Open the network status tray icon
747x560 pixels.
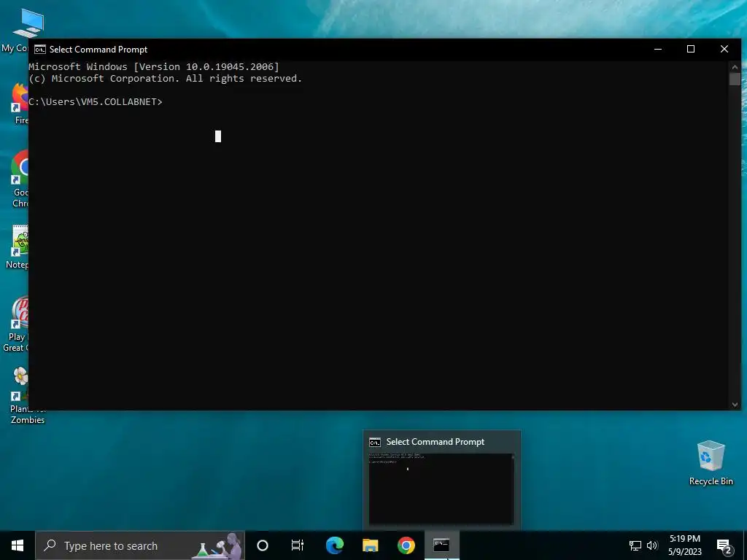coord(635,545)
